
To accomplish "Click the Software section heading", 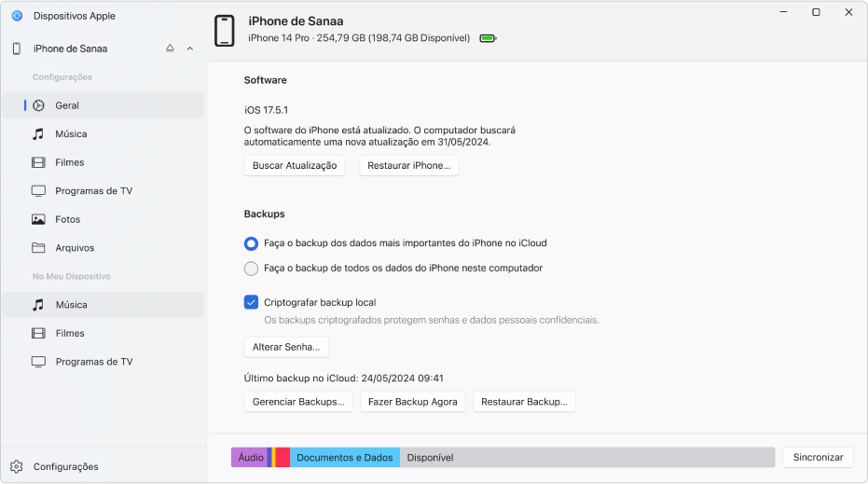I will (265, 80).
